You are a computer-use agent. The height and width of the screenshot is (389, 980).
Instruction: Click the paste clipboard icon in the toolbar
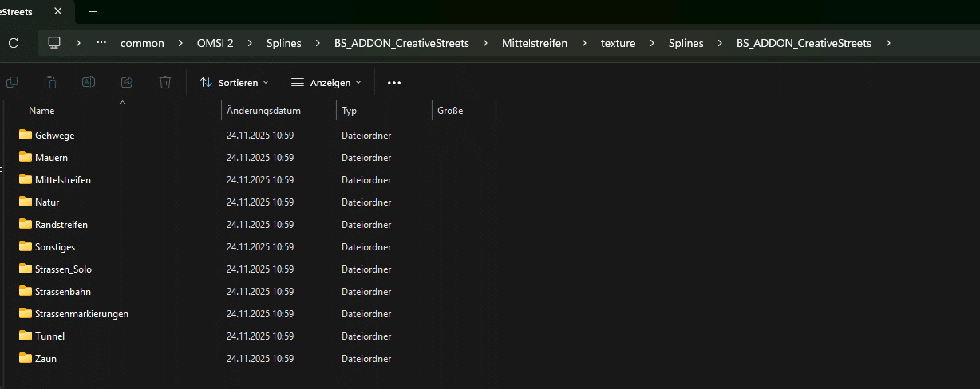(49, 82)
